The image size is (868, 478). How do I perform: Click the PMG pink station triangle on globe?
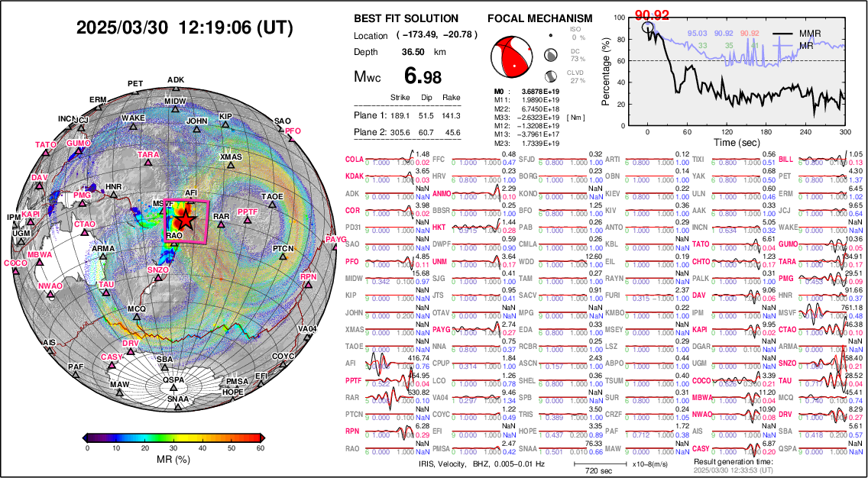pos(83,203)
